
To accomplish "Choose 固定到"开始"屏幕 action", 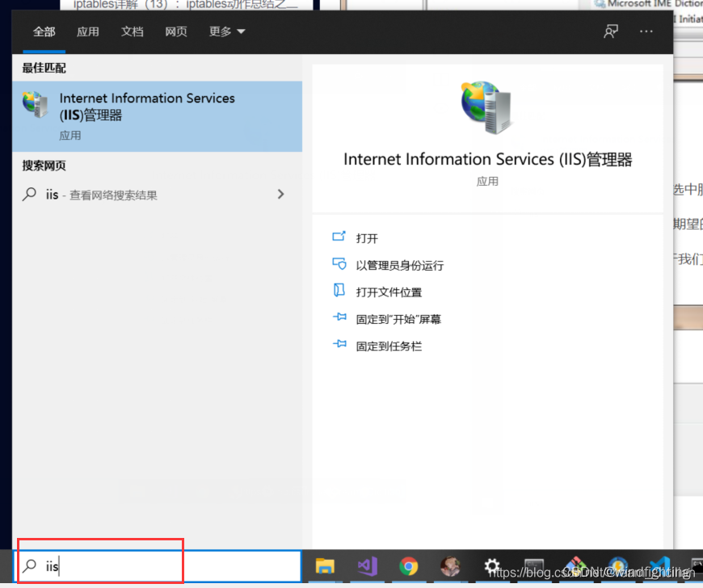I will tap(398, 319).
